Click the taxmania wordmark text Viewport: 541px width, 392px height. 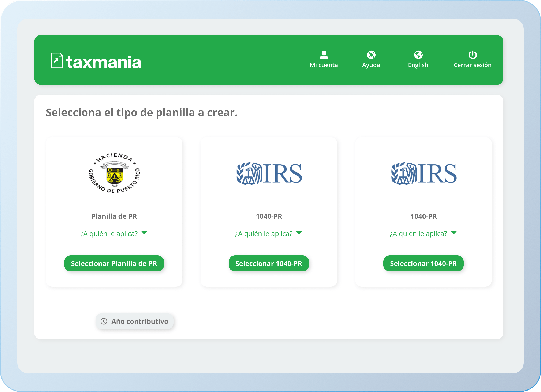click(x=104, y=62)
